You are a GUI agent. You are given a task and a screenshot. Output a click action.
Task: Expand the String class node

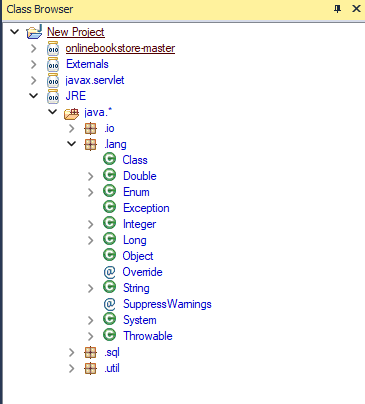click(91, 288)
